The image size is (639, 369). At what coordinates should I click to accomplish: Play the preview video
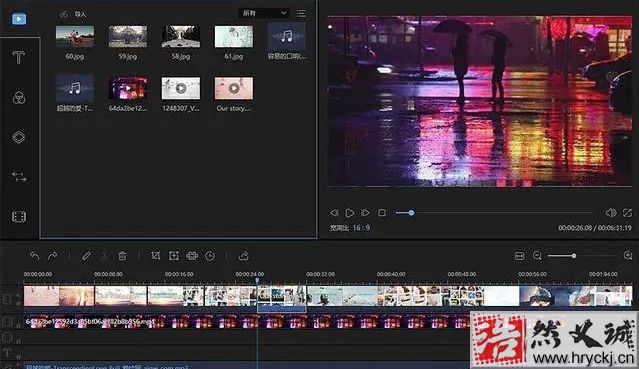pos(350,213)
